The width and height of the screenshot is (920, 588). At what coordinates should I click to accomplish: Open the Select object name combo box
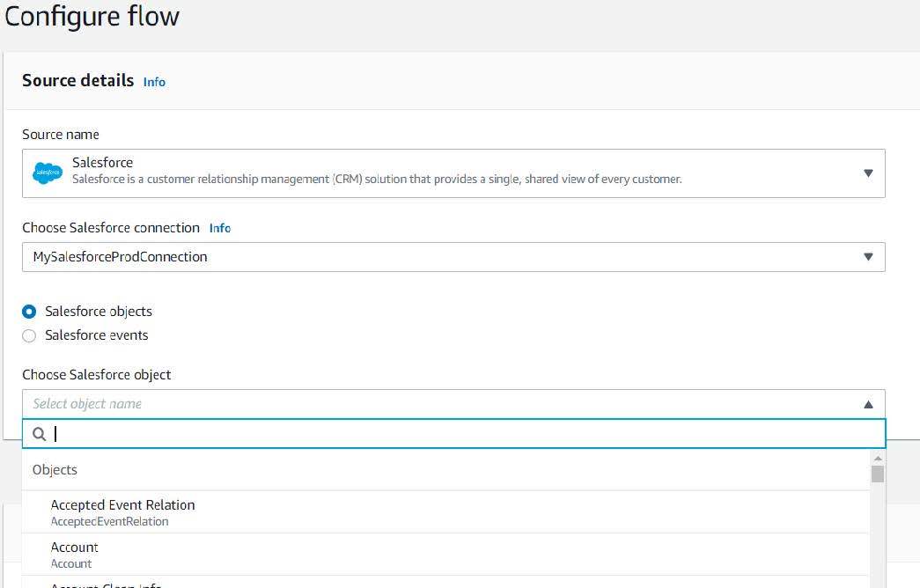click(x=453, y=404)
